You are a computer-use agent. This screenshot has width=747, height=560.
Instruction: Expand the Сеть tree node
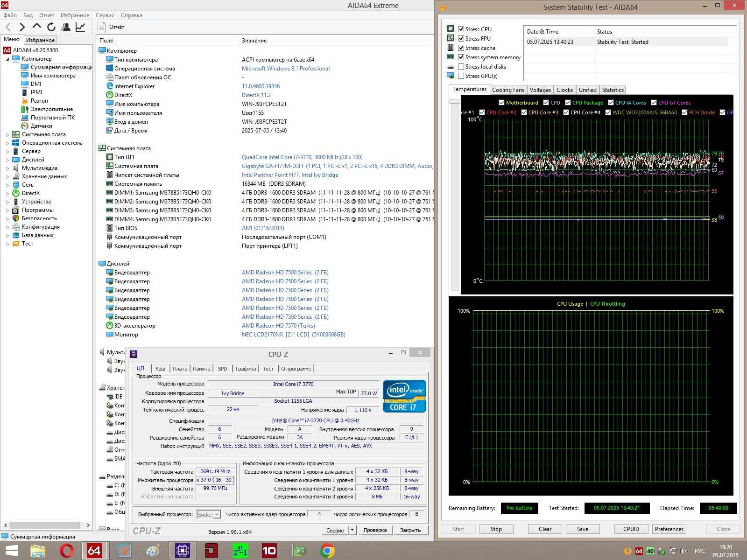pyautogui.click(x=7, y=185)
